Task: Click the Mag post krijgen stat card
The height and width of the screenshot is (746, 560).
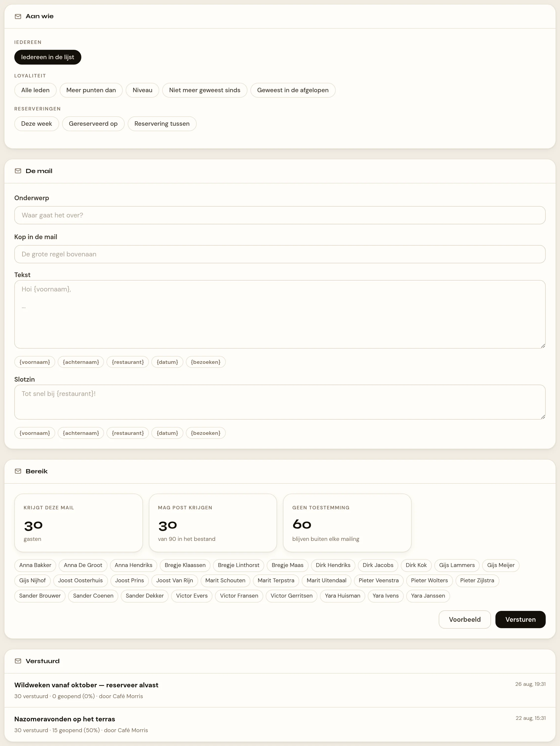Action: point(213,523)
